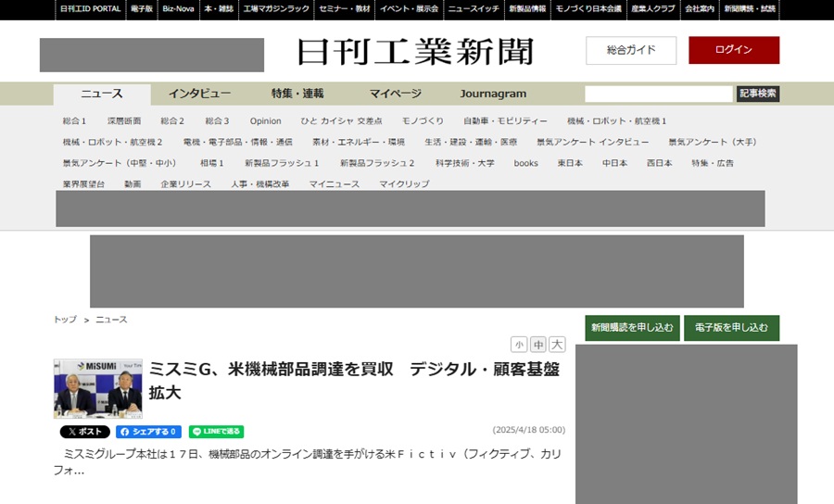Open Opinion category
The height and width of the screenshot is (504, 834).
coord(265,121)
